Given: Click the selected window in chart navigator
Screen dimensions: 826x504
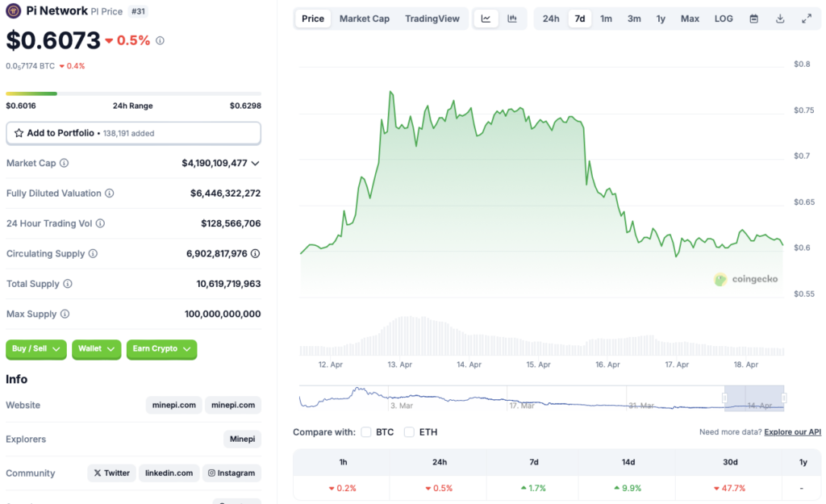Looking at the screenshot, I should pyautogui.click(x=754, y=398).
